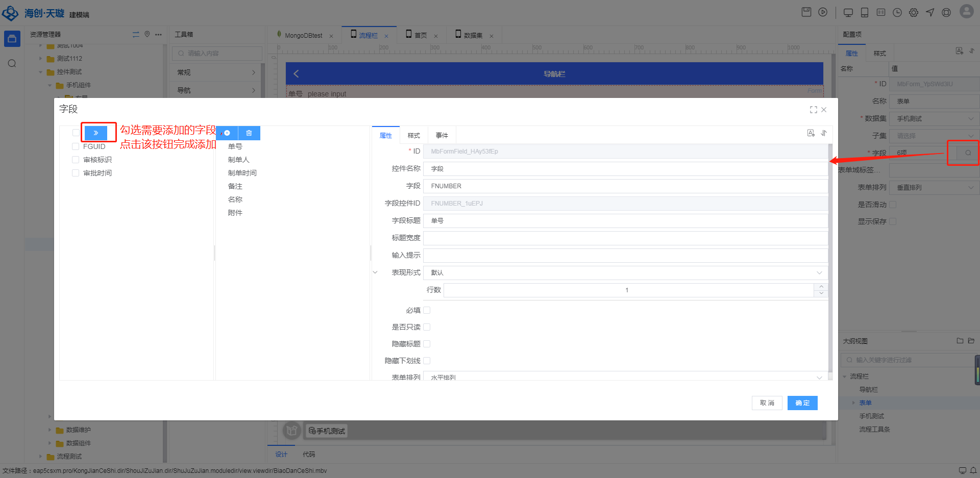The image size is (980, 478).
Task: Toggle the 是否只读 checkbox
Action: [x=427, y=327]
